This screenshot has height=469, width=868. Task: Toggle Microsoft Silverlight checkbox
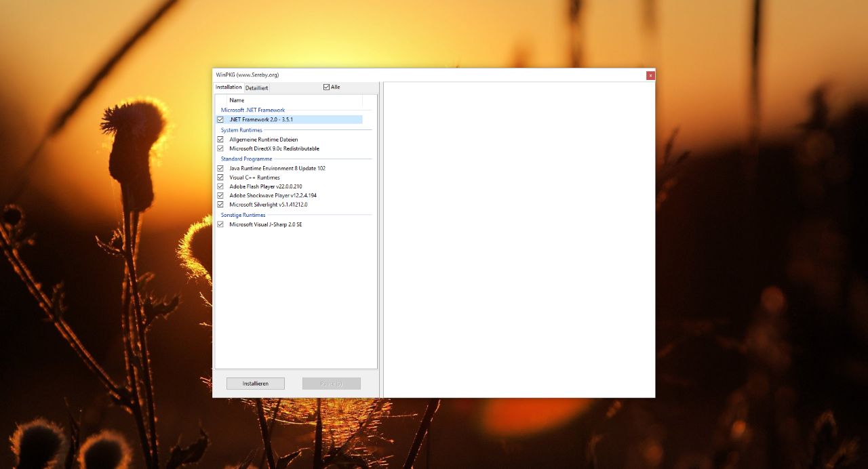[220, 204]
